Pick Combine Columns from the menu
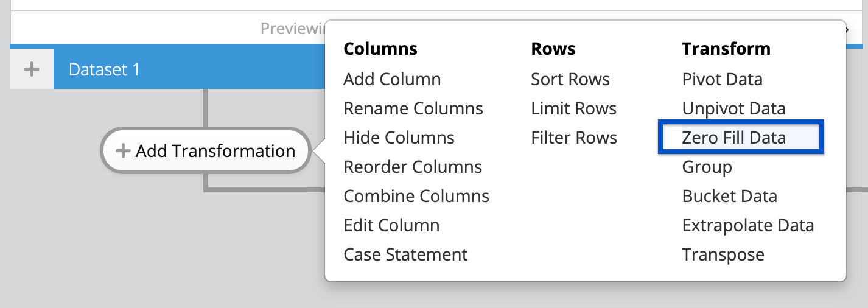This screenshot has width=868, height=308. pos(416,196)
